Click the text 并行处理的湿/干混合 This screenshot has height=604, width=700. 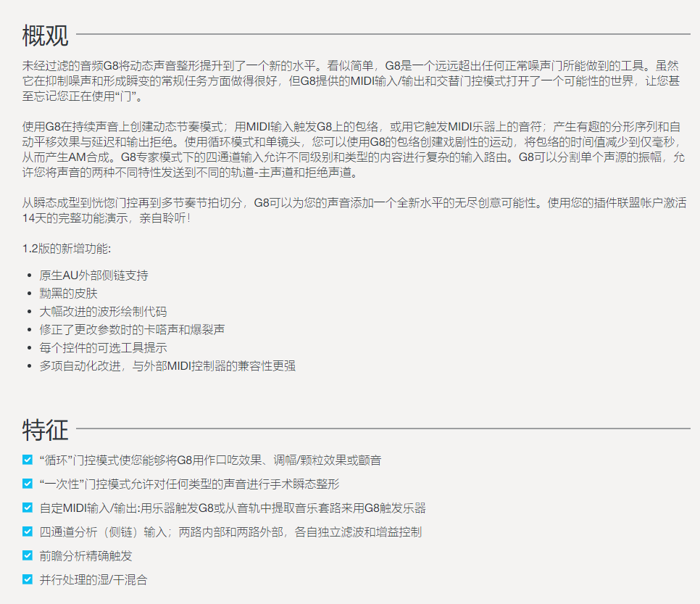[93, 580]
